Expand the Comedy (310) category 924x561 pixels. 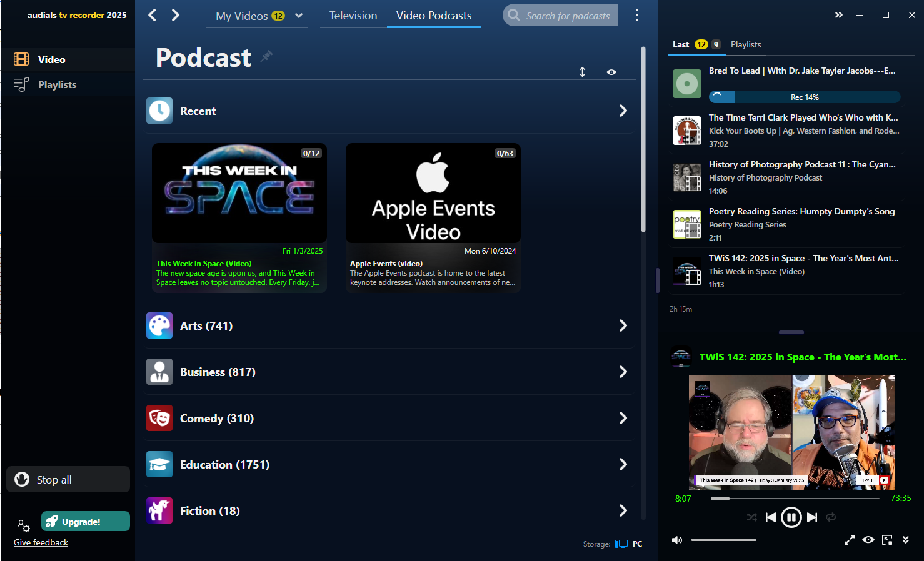pyautogui.click(x=623, y=418)
